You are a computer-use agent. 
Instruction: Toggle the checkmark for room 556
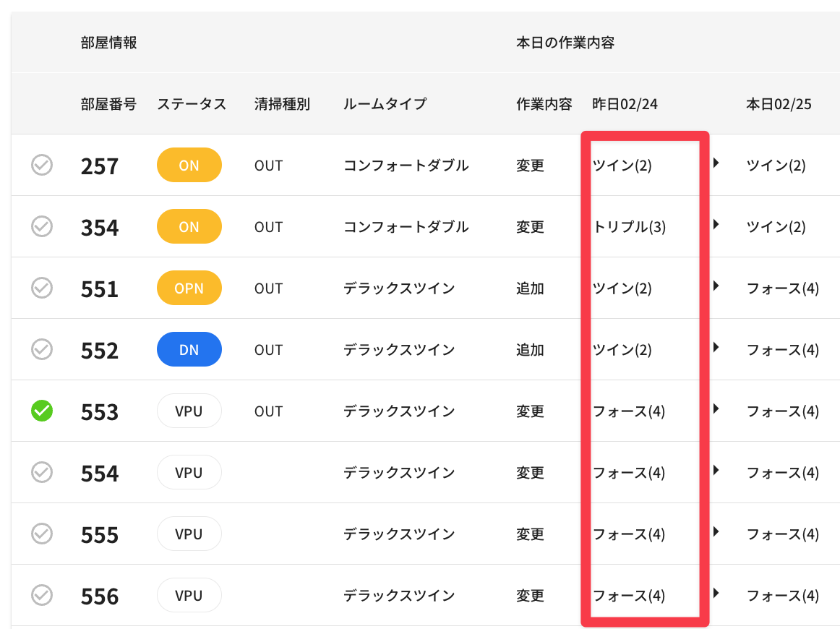[x=42, y=596]
